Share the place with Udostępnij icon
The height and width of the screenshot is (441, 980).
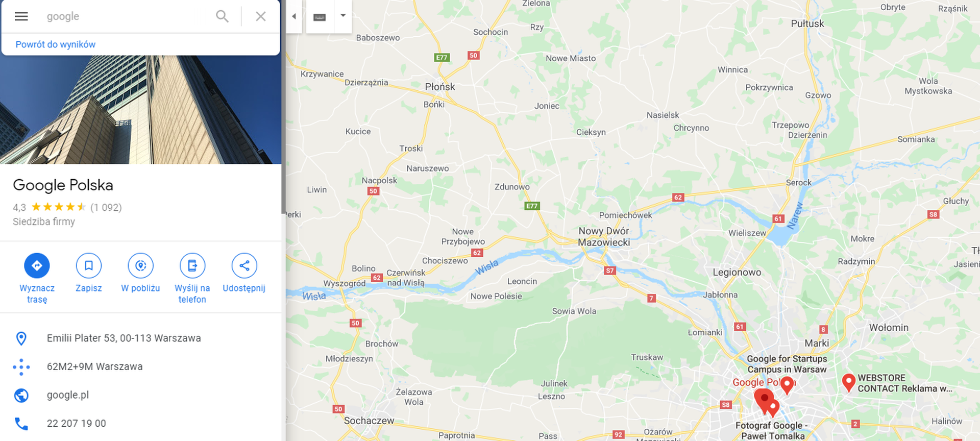tap(244, 265)
